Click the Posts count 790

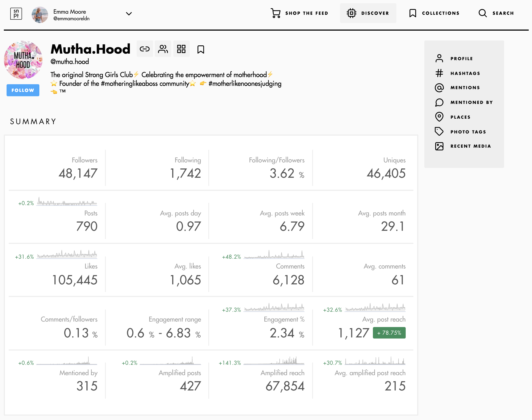pos(87,226)
